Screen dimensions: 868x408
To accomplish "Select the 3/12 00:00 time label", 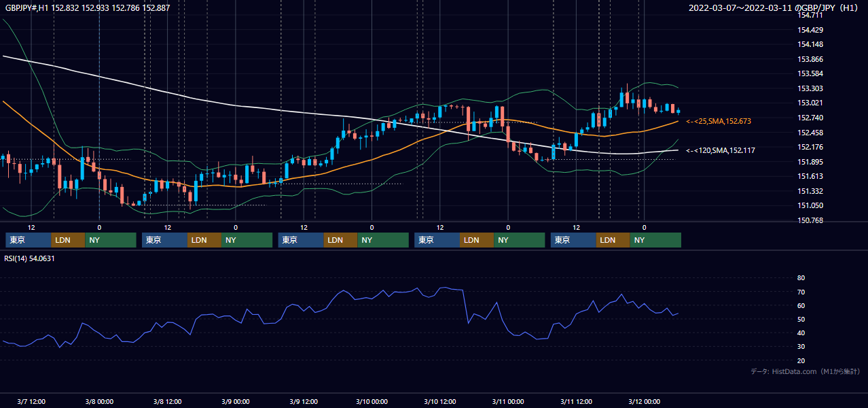I will coord(644,402).
